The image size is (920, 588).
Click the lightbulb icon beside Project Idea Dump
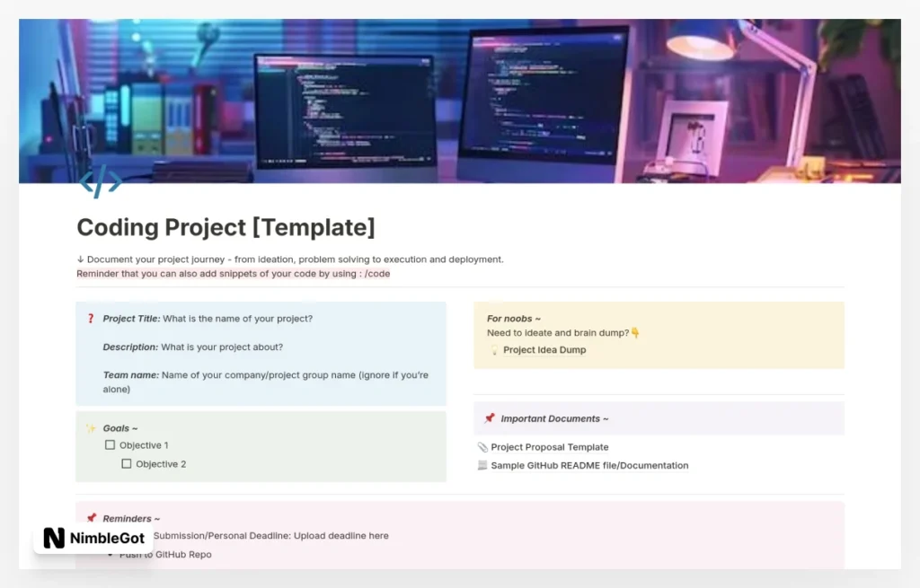point(494,350)
